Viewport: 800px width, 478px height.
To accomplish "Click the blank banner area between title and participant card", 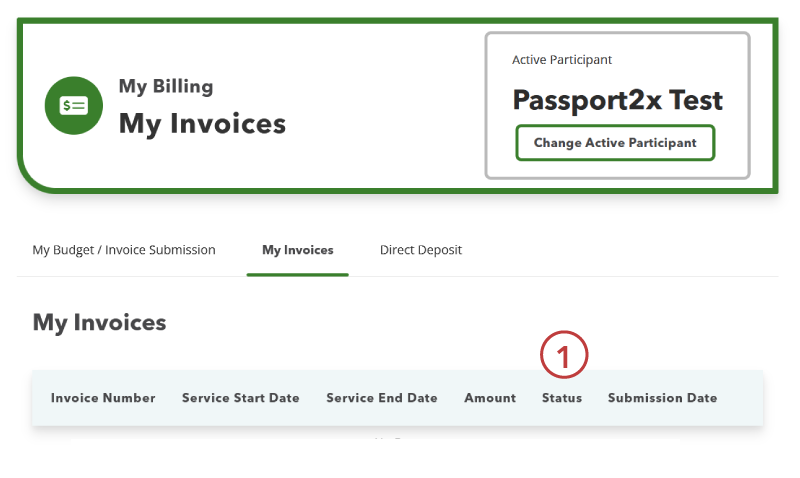I will 385,110.
